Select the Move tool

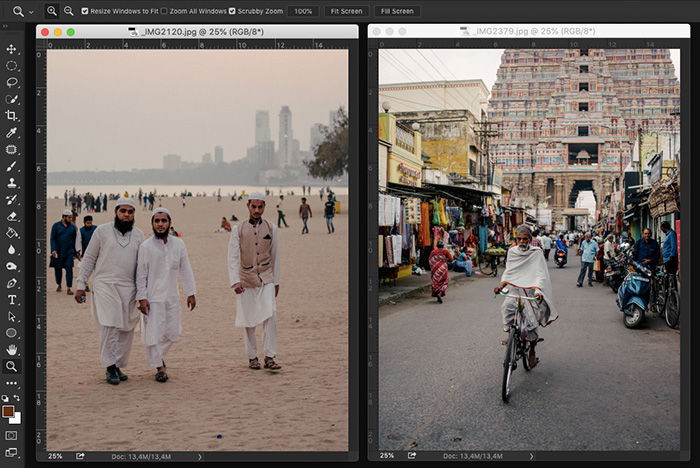click(x=12, y=49)
